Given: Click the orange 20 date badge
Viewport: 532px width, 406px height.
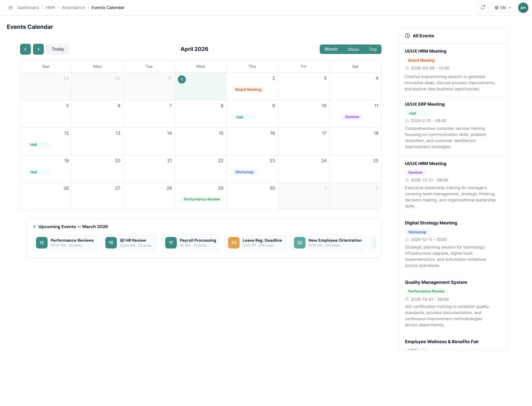Looking at the screenshot, I should pos(234,243).
